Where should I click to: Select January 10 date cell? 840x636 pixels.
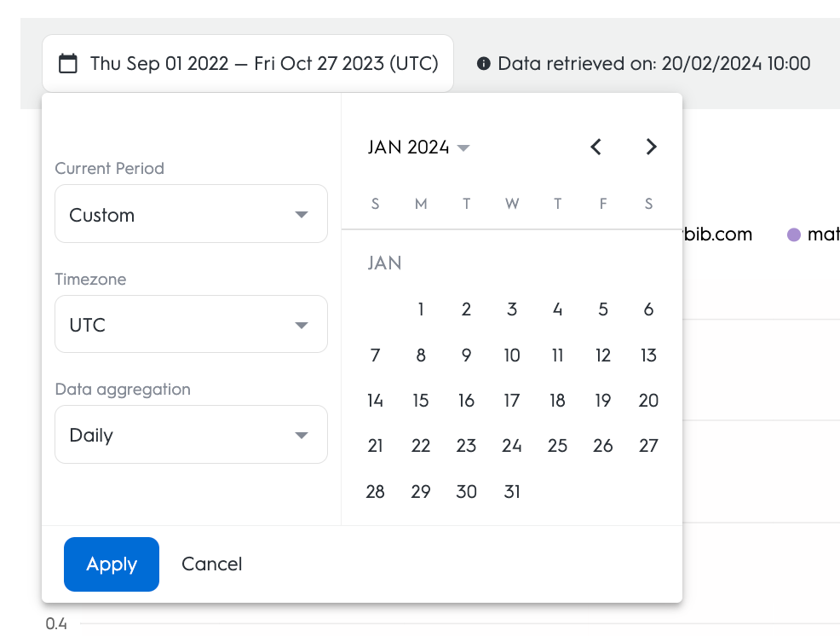pos(512,356)
